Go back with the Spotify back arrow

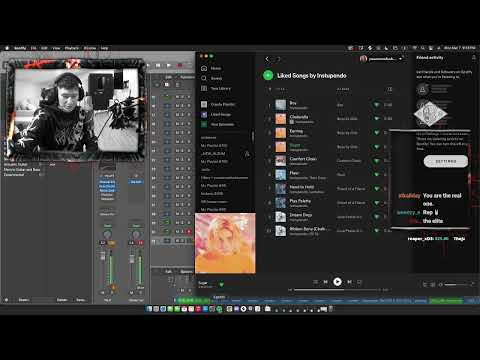click(267, 59)
